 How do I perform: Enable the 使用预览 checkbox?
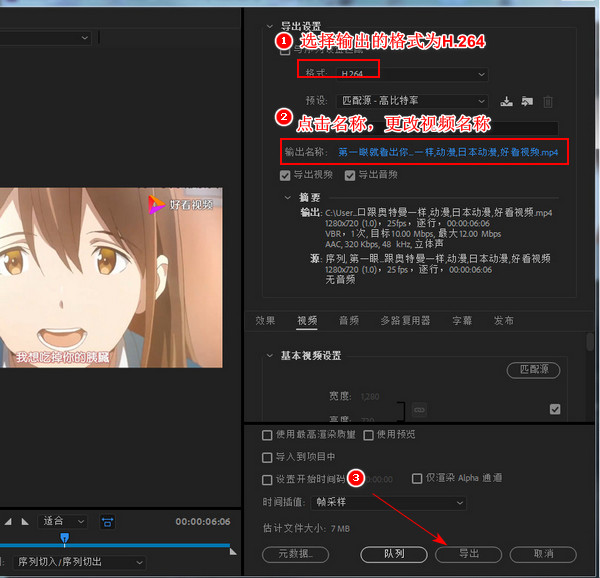click(368, 435)
